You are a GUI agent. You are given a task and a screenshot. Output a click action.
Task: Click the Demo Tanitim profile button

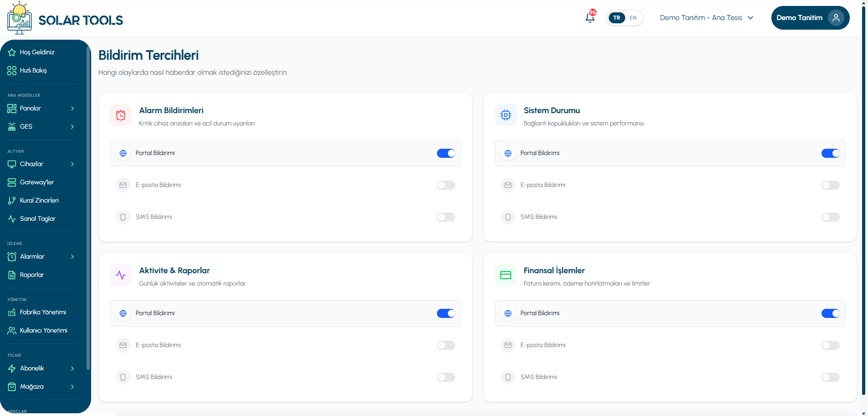click(810, 18)
